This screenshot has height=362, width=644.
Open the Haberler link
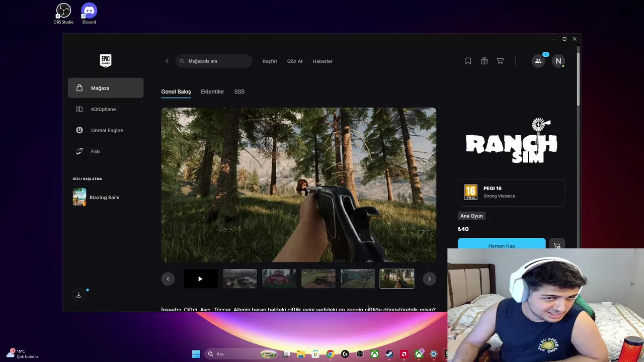(x=323, y=61)
